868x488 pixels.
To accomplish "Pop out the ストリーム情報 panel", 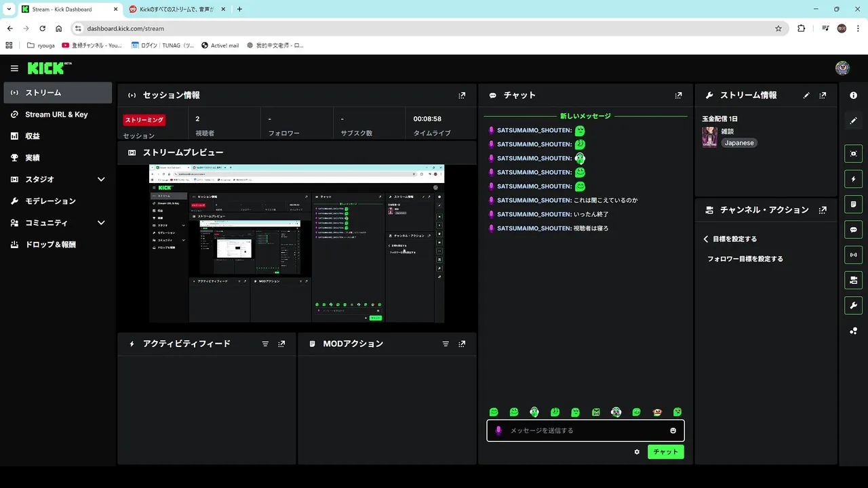I will click(823, 96).
